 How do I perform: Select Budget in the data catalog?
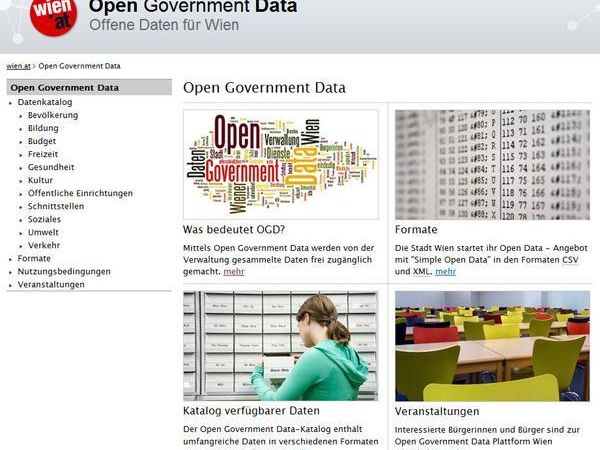[x=42, y=141]
